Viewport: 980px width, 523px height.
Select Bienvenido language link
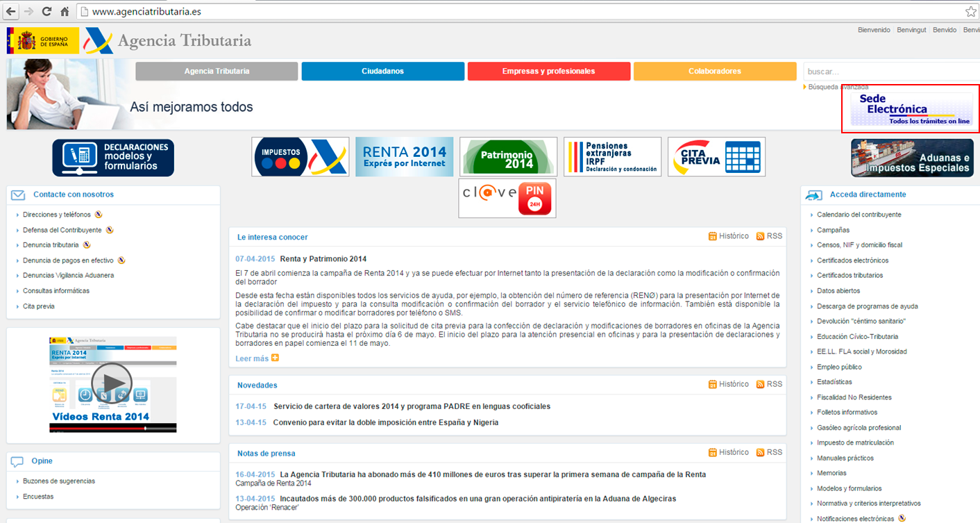point(874,30)
